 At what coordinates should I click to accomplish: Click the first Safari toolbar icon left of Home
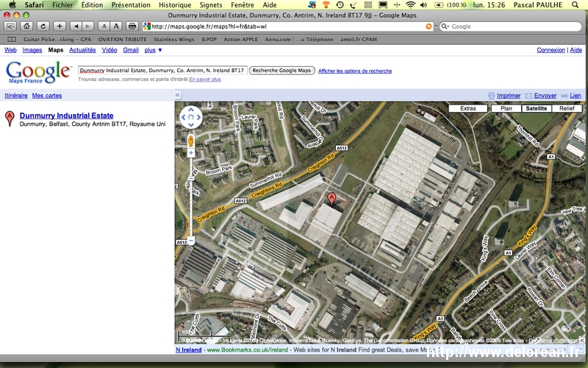coord(10,26)
